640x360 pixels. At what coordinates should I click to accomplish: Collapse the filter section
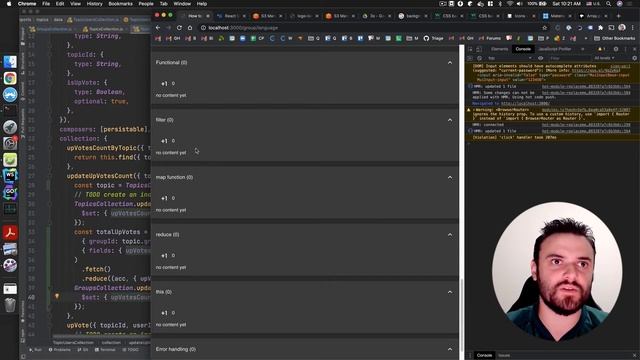tap(450, 120)
